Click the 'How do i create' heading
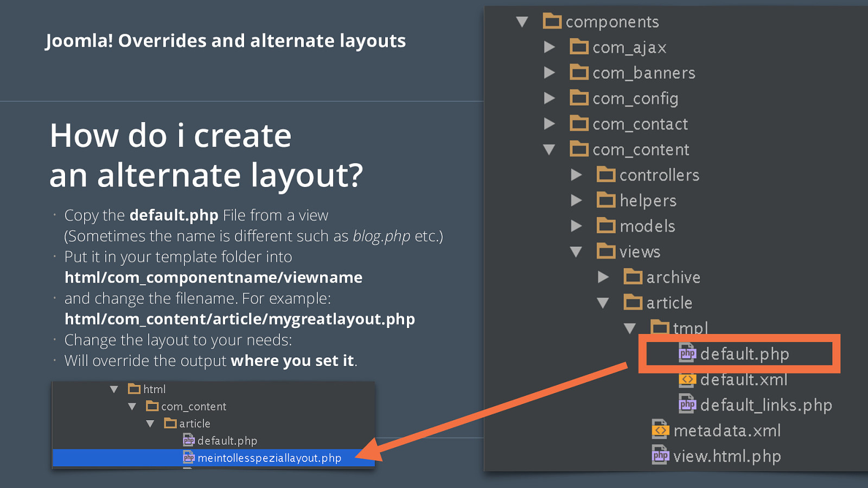The height and width of the screenshot is (488, 868). [170, 135]
